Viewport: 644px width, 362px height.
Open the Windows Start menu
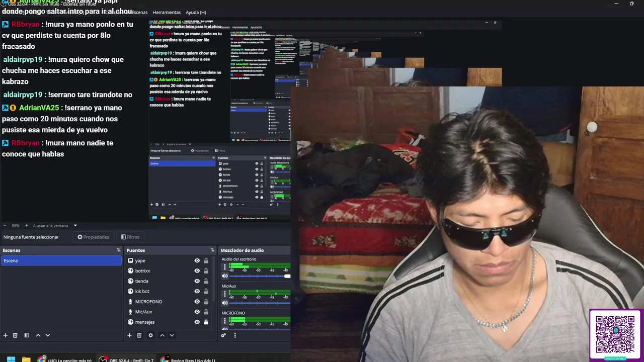11,359
